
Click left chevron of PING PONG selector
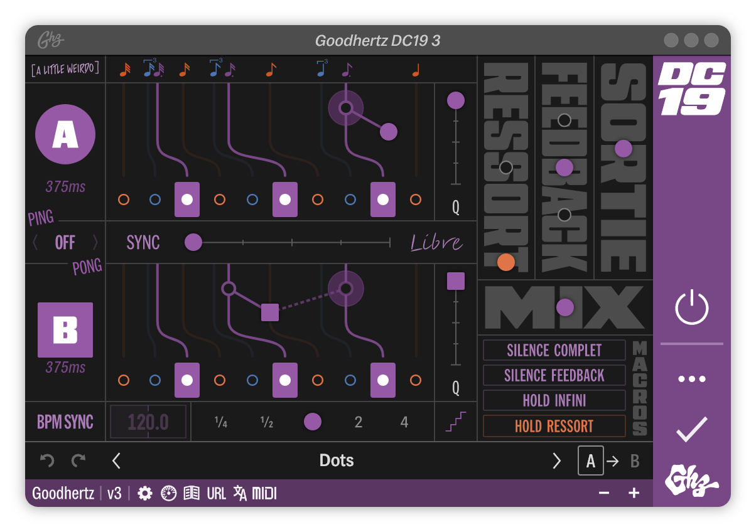36,242
